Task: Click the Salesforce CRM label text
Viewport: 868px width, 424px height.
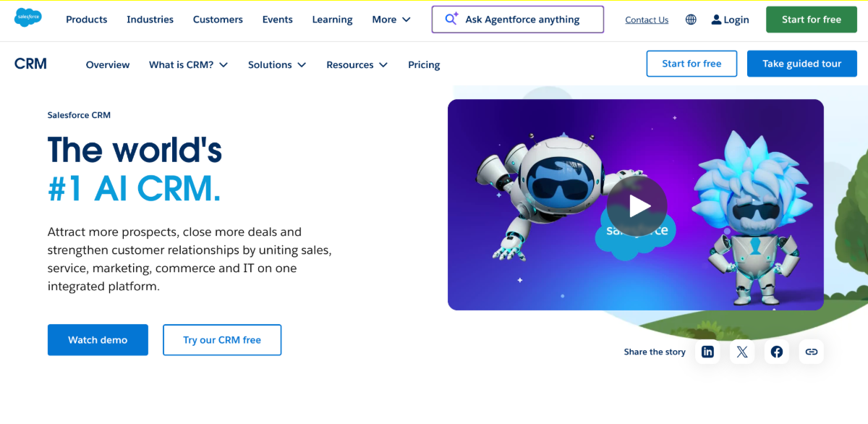Action: pos(79,115)
